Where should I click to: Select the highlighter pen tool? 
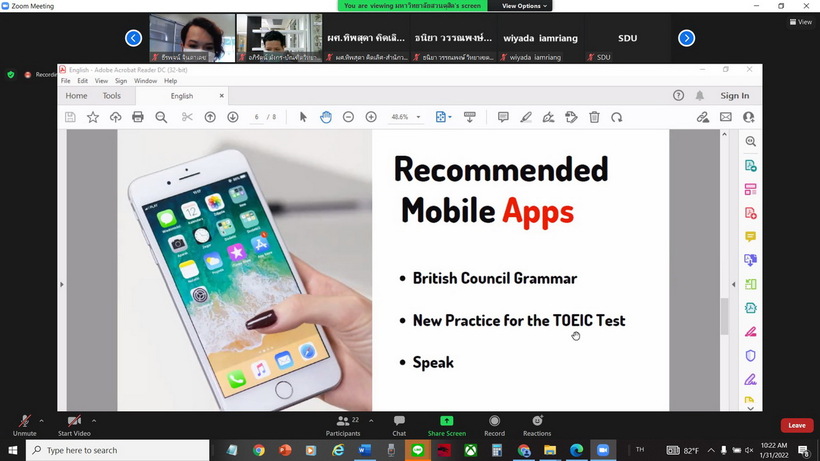526,117
